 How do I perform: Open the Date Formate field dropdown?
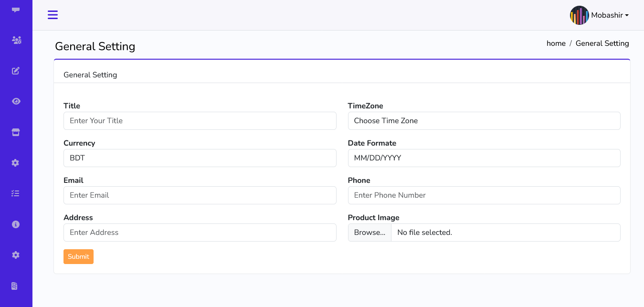pyautogui.click(x=484, y=158)
